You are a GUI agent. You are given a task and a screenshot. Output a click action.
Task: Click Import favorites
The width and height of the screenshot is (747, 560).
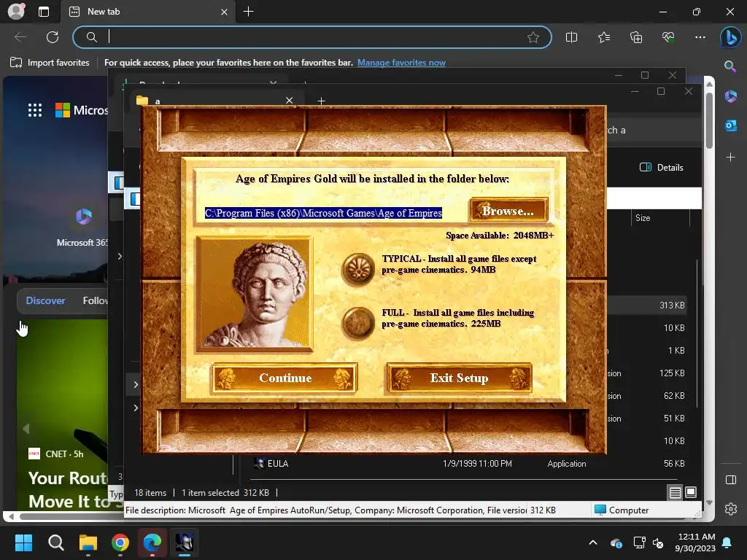pos(50,63)
